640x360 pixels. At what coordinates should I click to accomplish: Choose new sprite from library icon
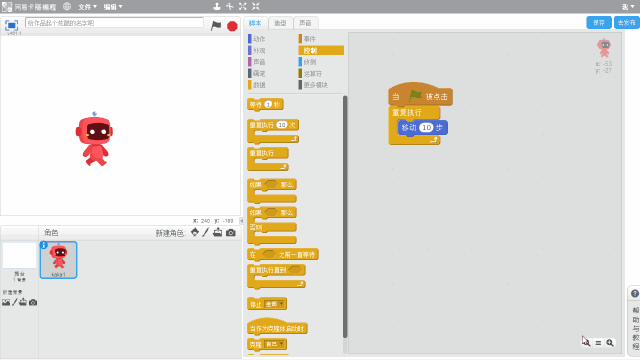click(x=195, y=232)
